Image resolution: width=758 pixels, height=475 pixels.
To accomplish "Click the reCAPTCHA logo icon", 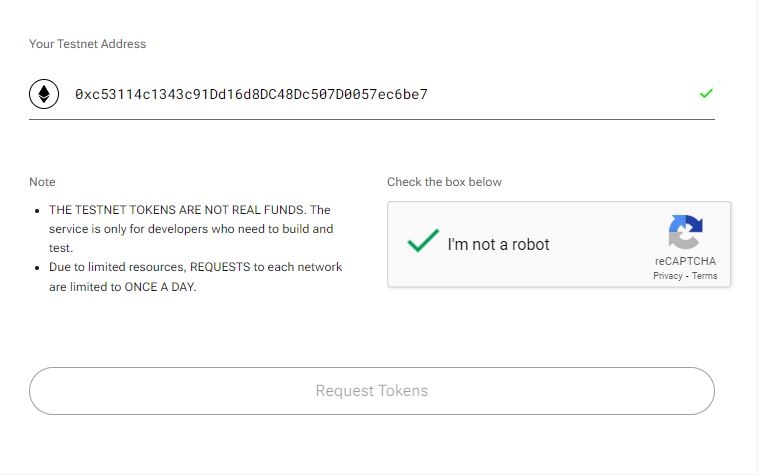I will 685,233.
